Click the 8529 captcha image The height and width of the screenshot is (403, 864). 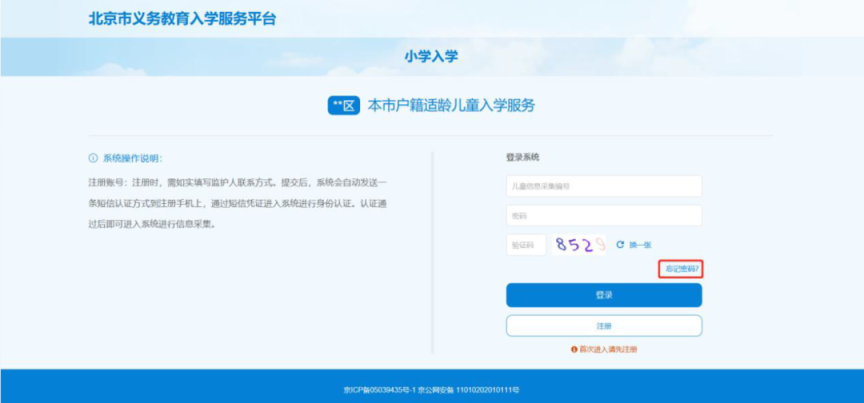[579, 244]
